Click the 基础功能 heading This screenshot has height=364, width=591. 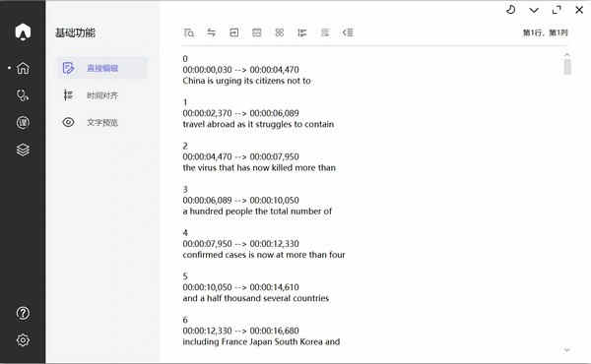click(x=76, y=32)
